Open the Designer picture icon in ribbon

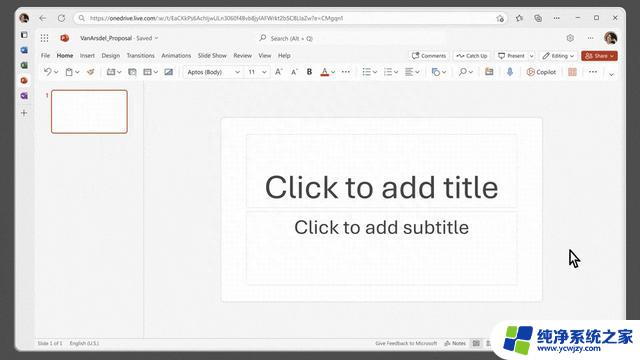coord(168,72)
